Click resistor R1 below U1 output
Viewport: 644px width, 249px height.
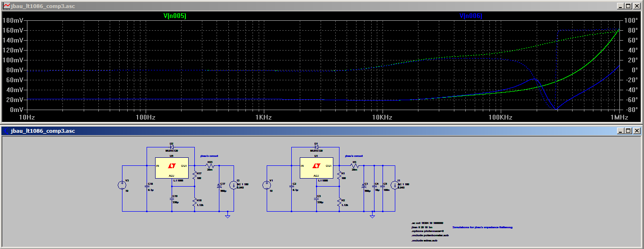point(339,176)
